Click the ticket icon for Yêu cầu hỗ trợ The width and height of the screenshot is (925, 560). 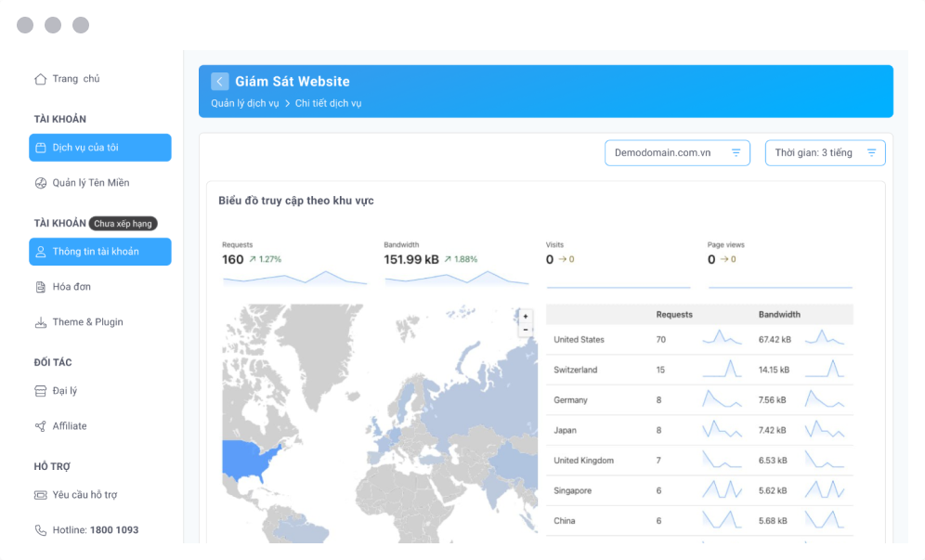[x=40, y=495]
